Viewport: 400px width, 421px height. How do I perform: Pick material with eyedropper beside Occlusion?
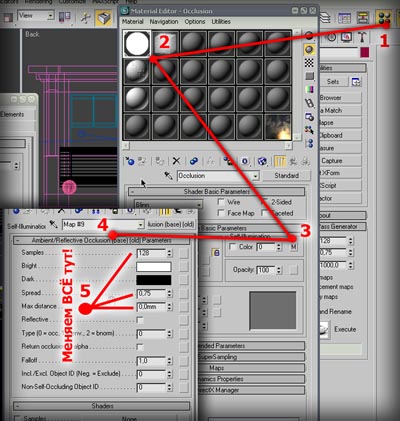169,176
